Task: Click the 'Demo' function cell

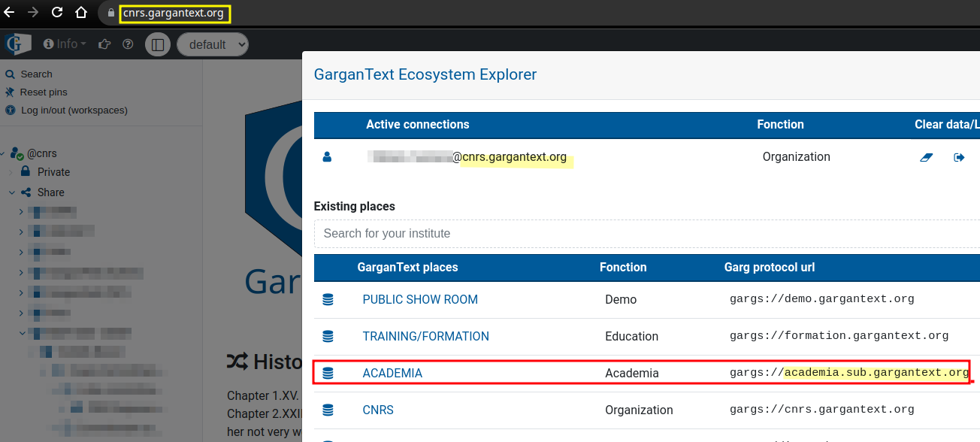Action: coord(621,299)
